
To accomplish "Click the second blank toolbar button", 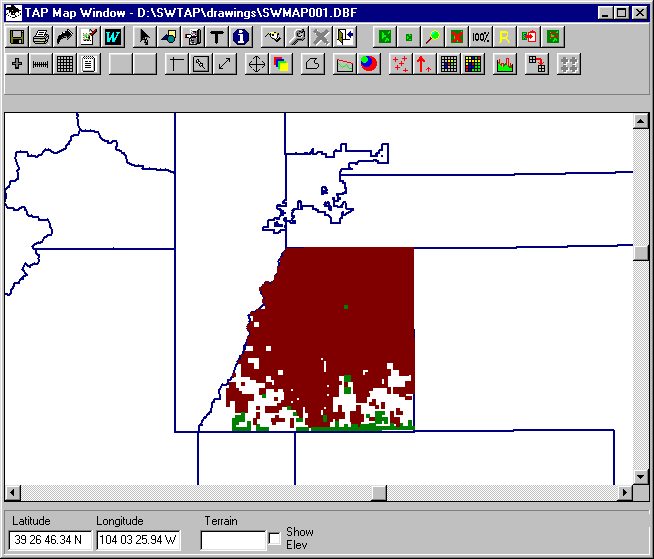I will click(x=145, y=64).
